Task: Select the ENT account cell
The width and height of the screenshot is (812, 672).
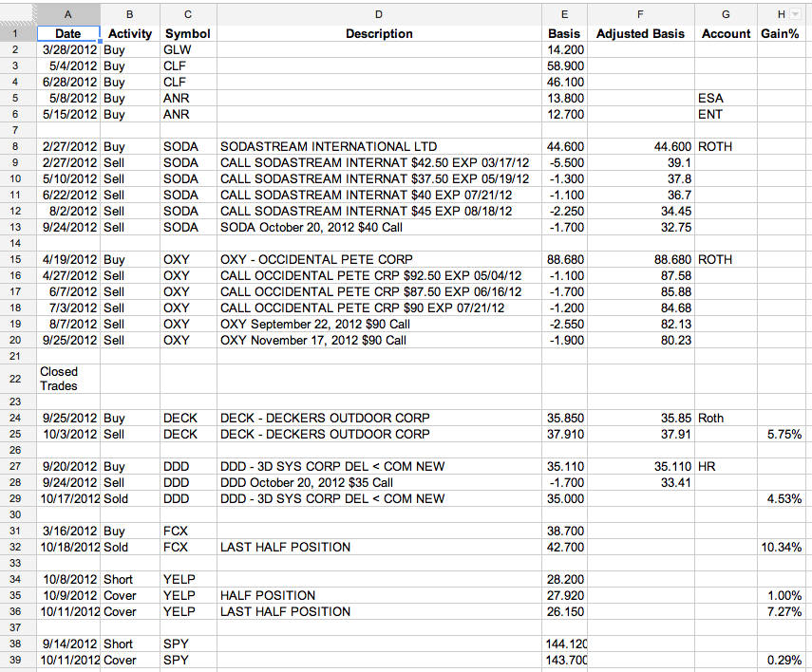Action: [x=726, y=114]
